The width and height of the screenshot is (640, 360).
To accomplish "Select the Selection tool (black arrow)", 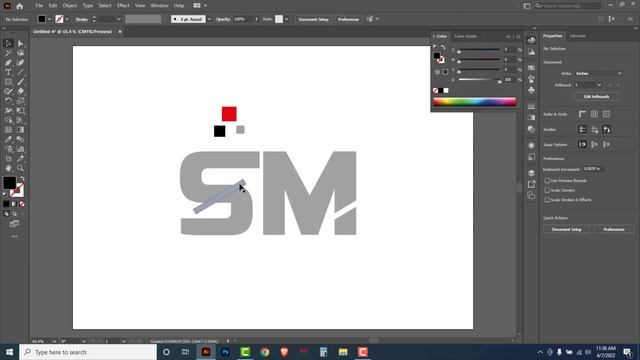I will pos(8,43).
